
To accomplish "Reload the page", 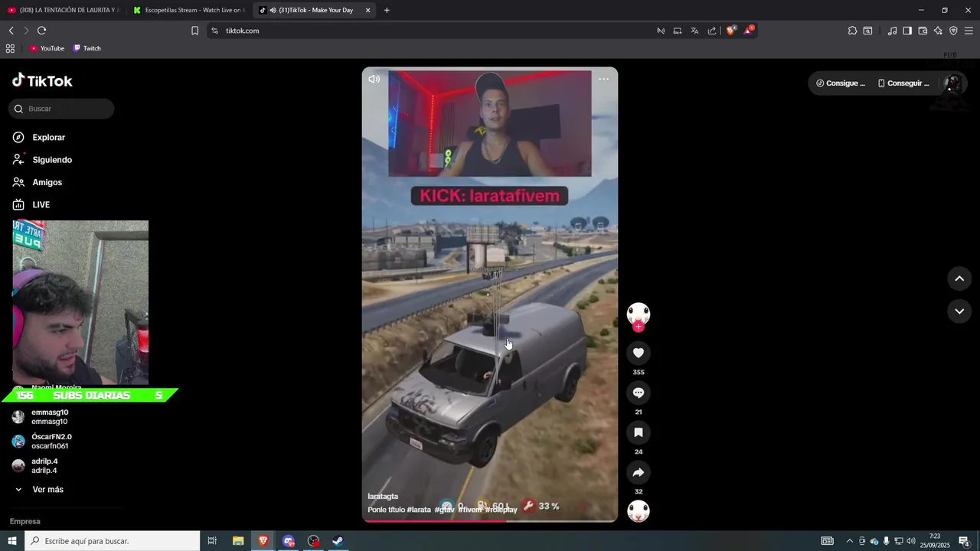I will click(41, 31).
